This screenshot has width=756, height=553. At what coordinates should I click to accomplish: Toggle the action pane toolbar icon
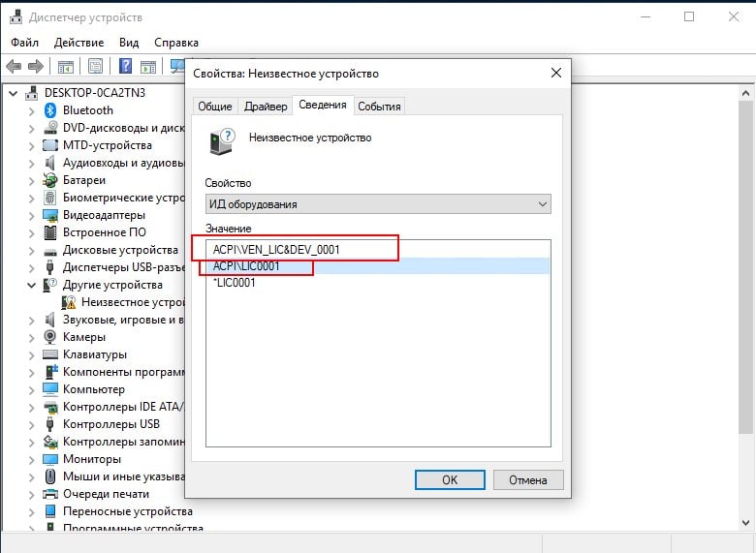click(148, 67)
